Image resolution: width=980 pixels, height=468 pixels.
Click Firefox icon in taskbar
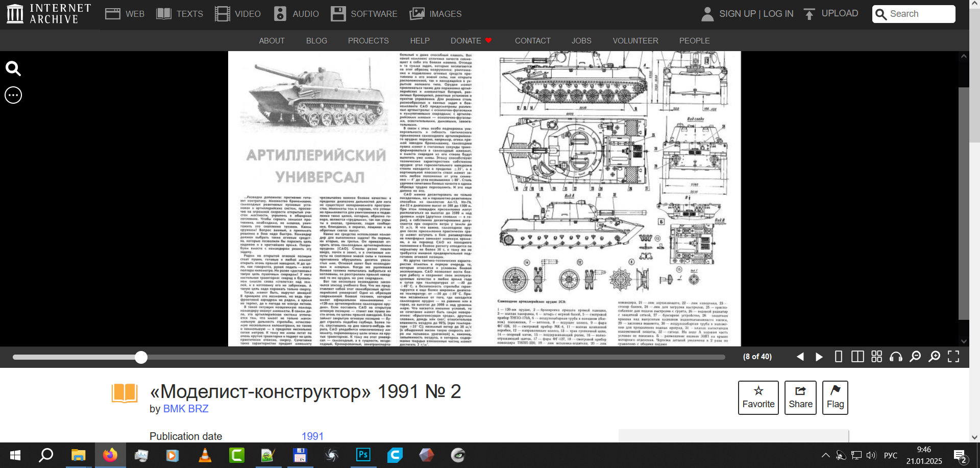[x=110, y=455]
